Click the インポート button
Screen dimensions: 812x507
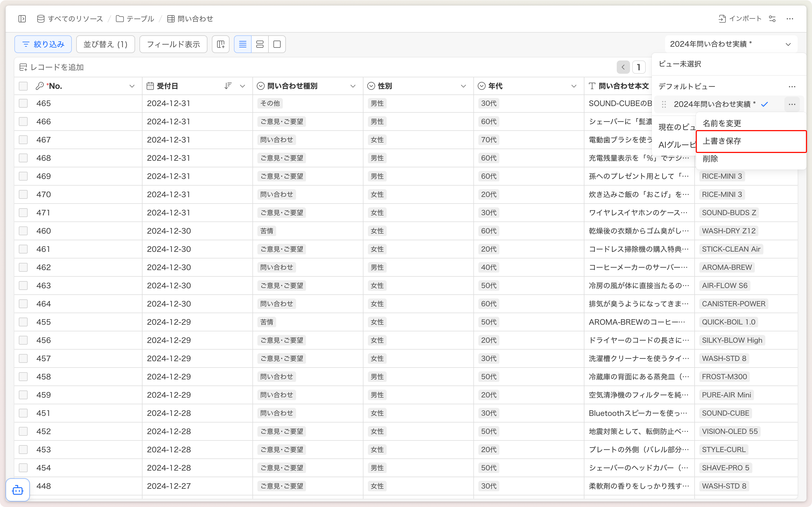pyautogui.click(x=740, y=19)
